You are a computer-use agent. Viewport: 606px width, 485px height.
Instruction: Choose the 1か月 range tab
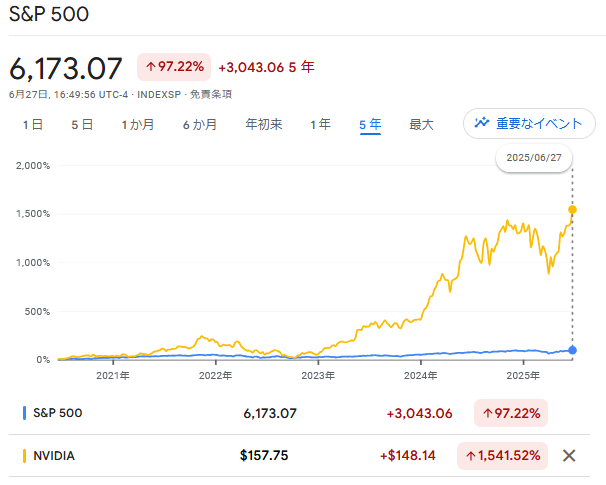[138, 124]
